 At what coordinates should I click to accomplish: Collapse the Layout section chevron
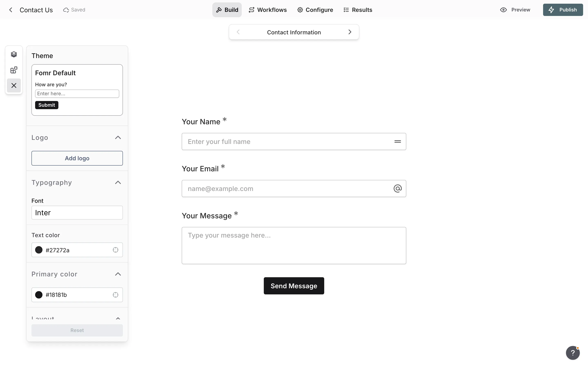click(118, 318)
